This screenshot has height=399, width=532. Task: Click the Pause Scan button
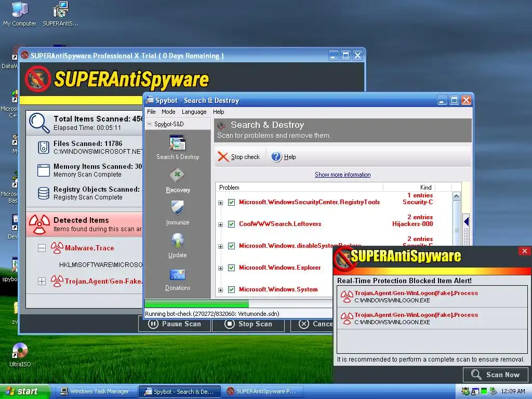[175, 324]
